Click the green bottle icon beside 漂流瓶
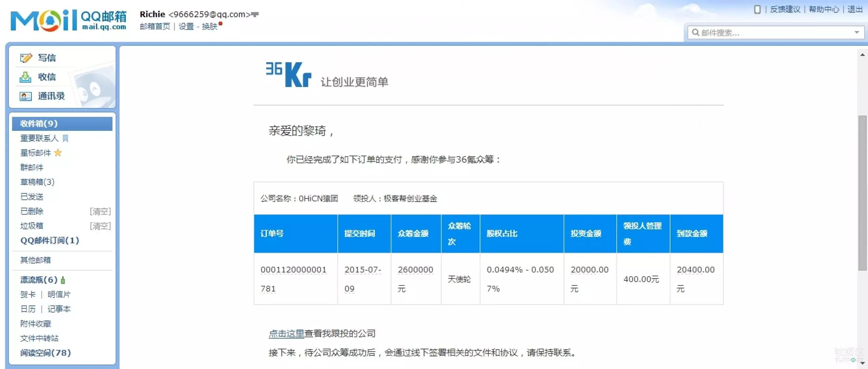Image resolution: width=868 pixels, height=369 pixels. click(63, 280)
